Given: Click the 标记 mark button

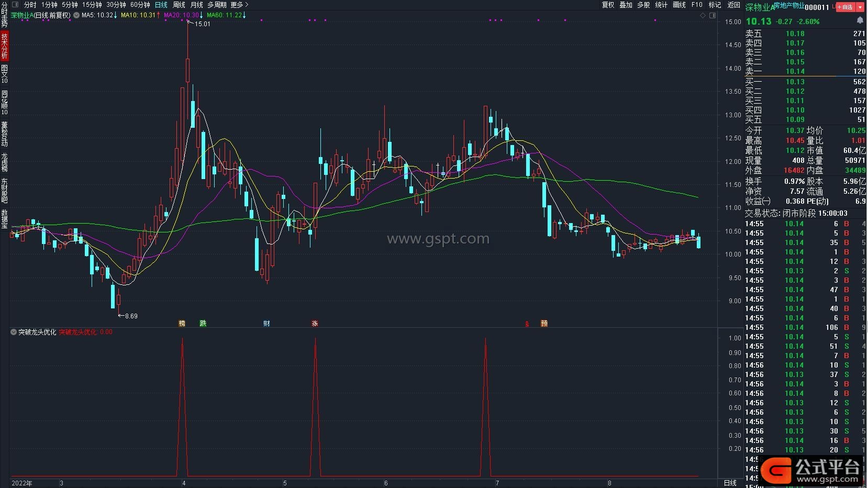Looking at the screenshot, I should pos(715,5).
